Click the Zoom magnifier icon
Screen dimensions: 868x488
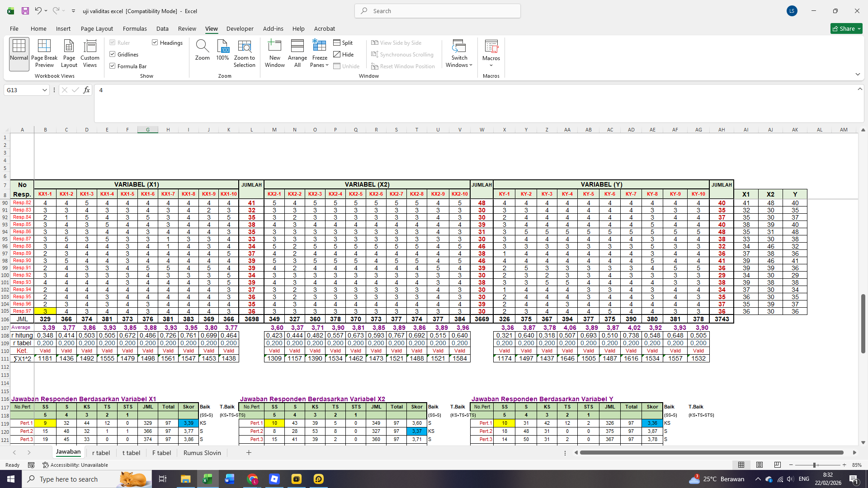[202, 46]
